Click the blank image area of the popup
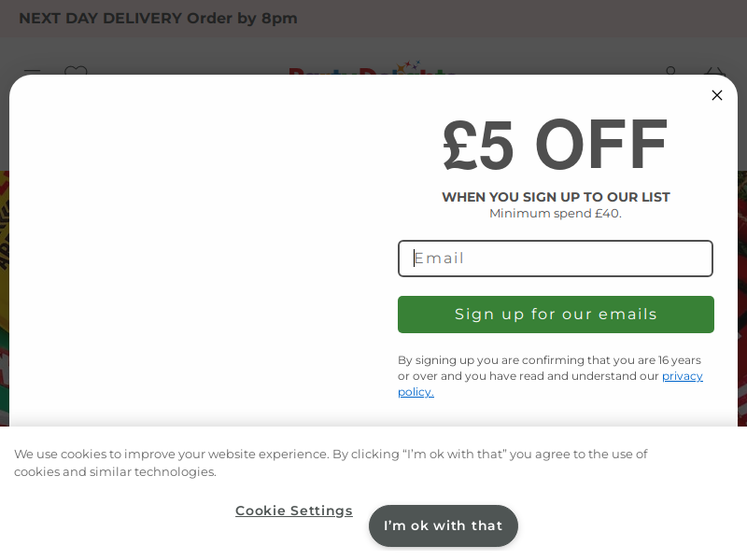747x560 pixels. point(200,252)
